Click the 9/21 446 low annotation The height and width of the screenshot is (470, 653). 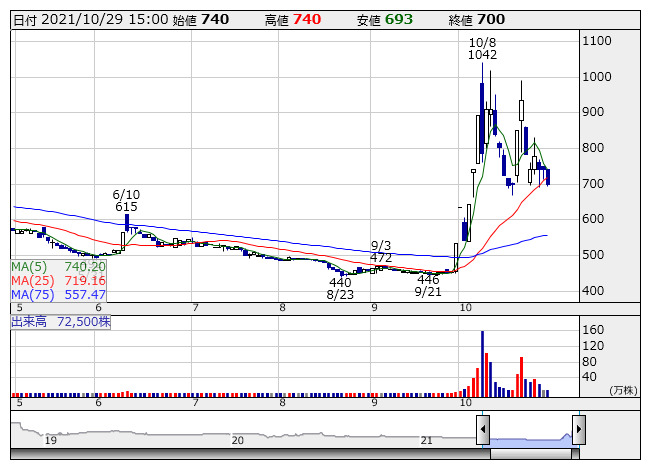[x=428, y=286]
